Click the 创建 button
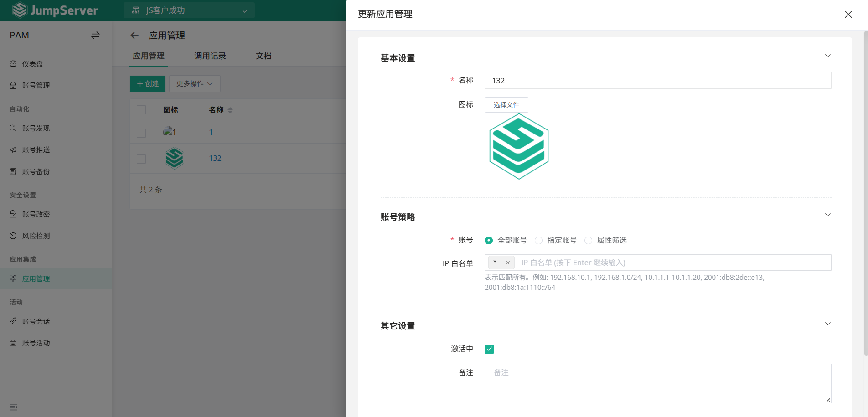The height and width of the screenshot is (417, 868). pyautogui.click(x=148, y=83)
